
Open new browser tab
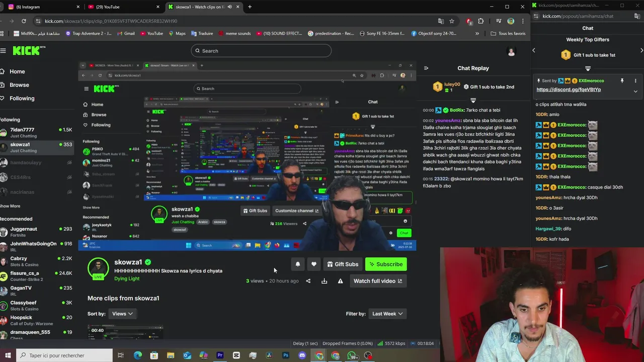[250, 7]
